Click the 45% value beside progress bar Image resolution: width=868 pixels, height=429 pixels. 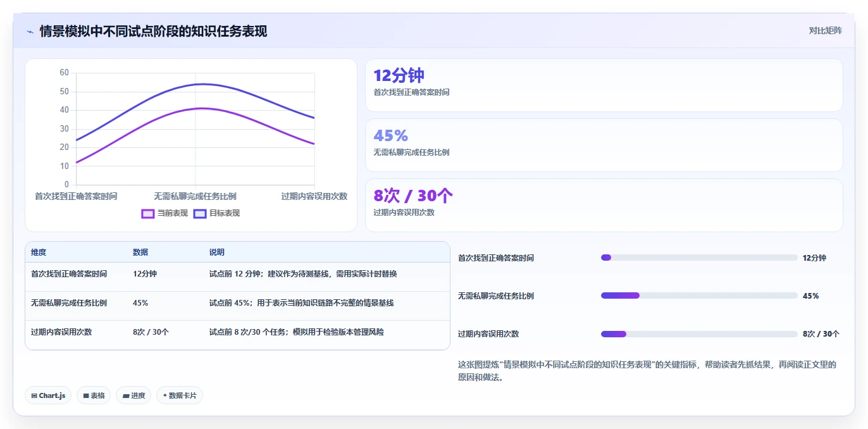point(810,296)
